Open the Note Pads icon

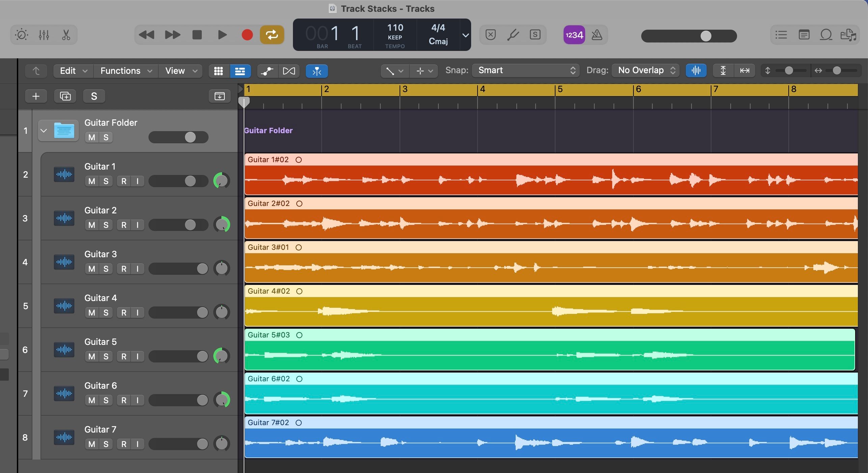point(804,35)
